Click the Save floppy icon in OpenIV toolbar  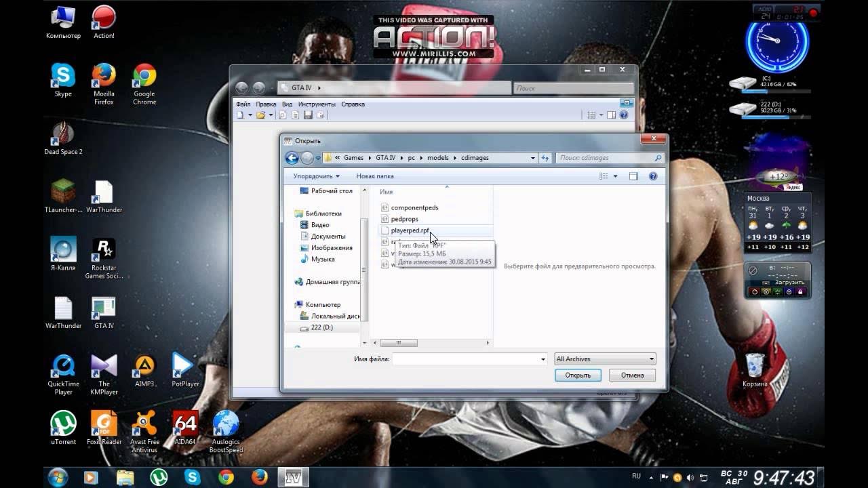[308, 115]
